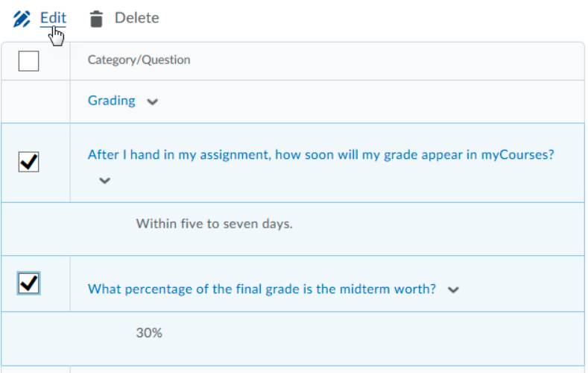Uncheck the midterm percentage question checkbox
Image resolution: width=588 pixels, height=373 pixels.
coord(29,283)
